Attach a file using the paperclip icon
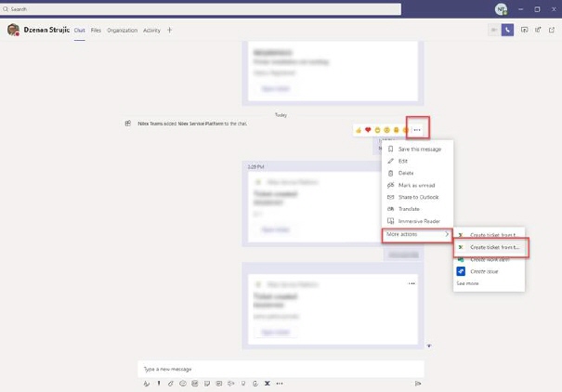 pos(170,383)
